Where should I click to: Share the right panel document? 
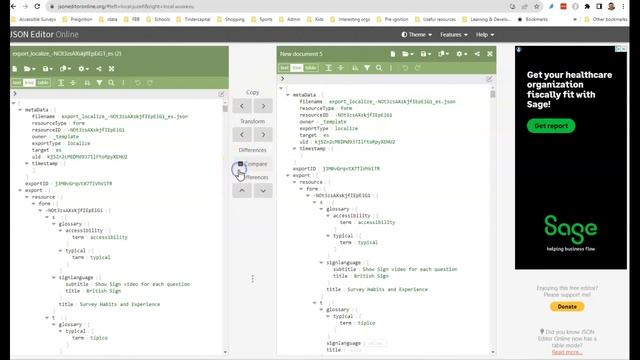pos(477,54)
